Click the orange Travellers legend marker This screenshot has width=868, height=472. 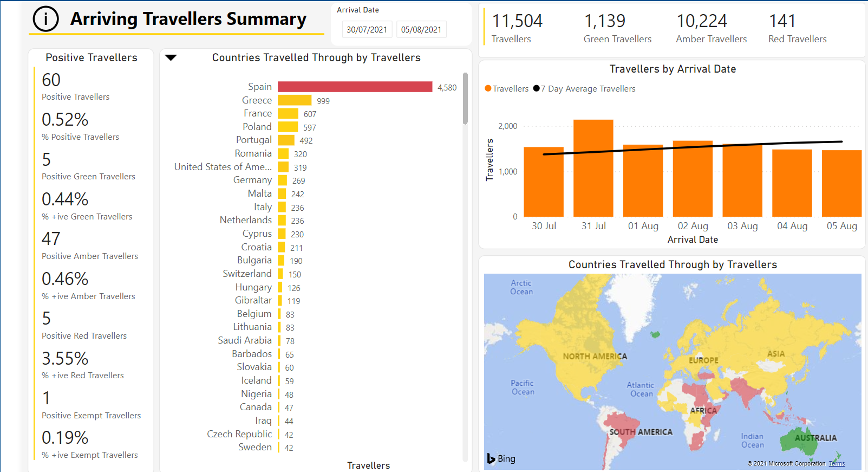[x=488, y=89]
